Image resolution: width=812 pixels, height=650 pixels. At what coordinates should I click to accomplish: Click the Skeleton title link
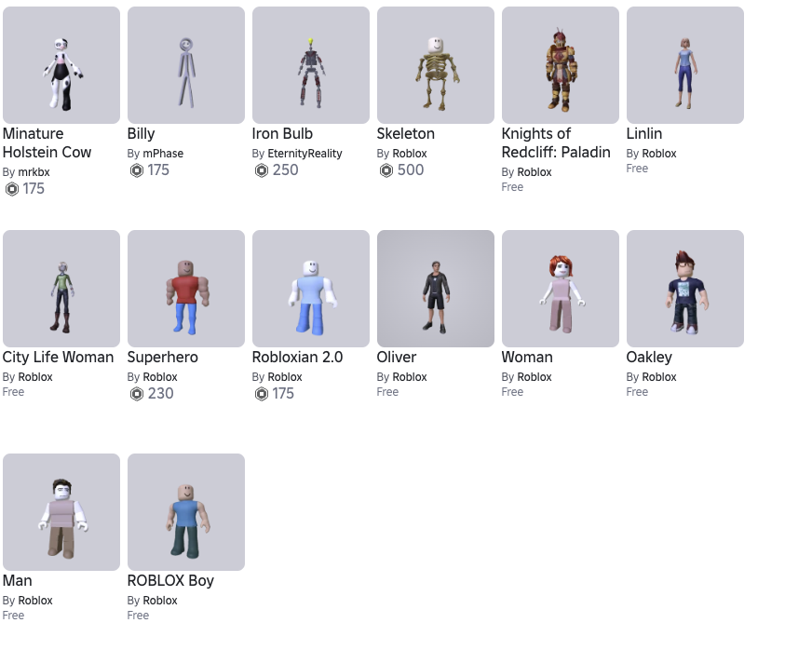(x=405, y=133)
